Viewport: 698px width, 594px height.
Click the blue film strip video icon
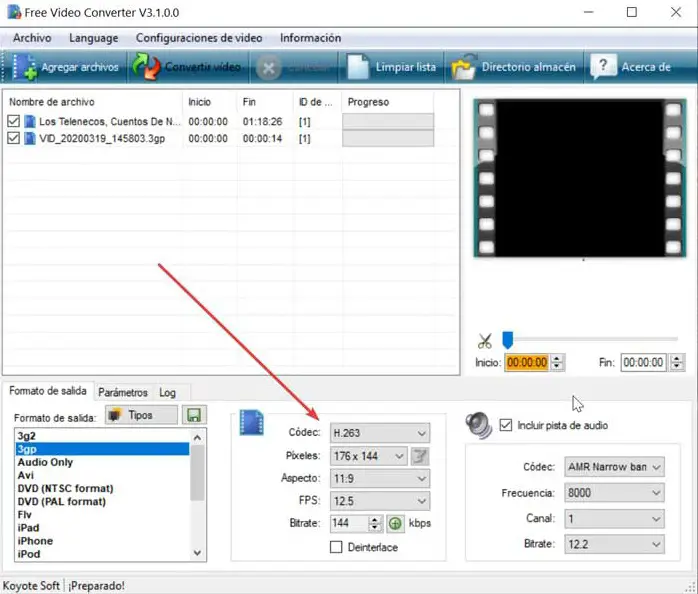252,422
